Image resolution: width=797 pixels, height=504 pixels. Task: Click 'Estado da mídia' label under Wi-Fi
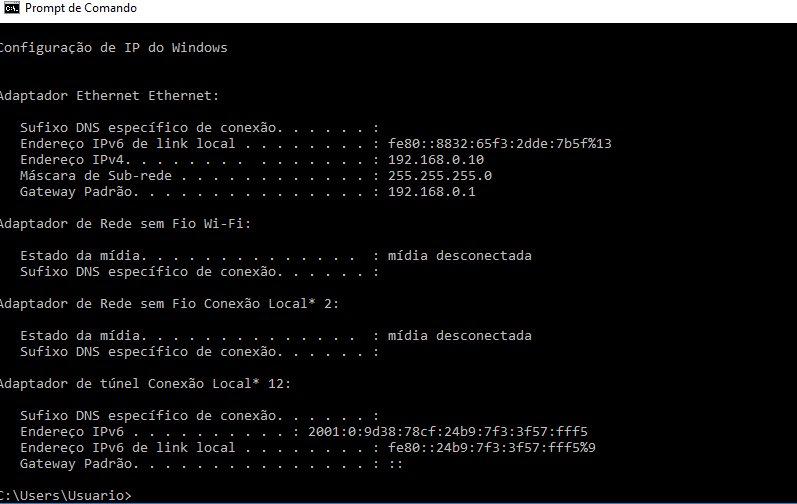click(x=81, y=256)
